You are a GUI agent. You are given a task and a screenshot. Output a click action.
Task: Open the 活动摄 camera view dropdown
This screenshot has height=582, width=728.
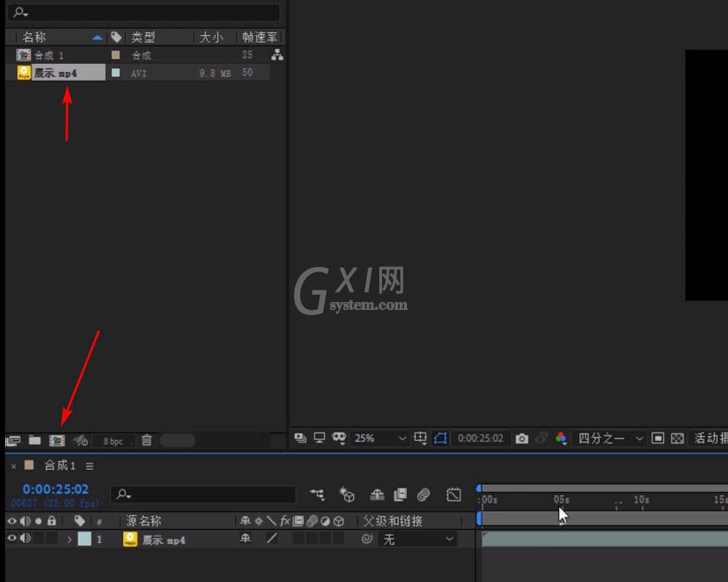pos(710,438)
